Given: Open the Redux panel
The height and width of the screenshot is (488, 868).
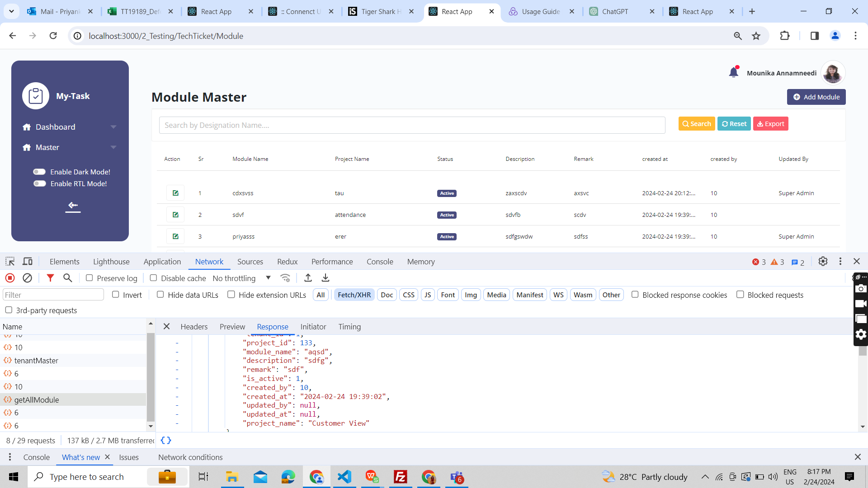Looking at the screenshot, I should coord(287,262).
